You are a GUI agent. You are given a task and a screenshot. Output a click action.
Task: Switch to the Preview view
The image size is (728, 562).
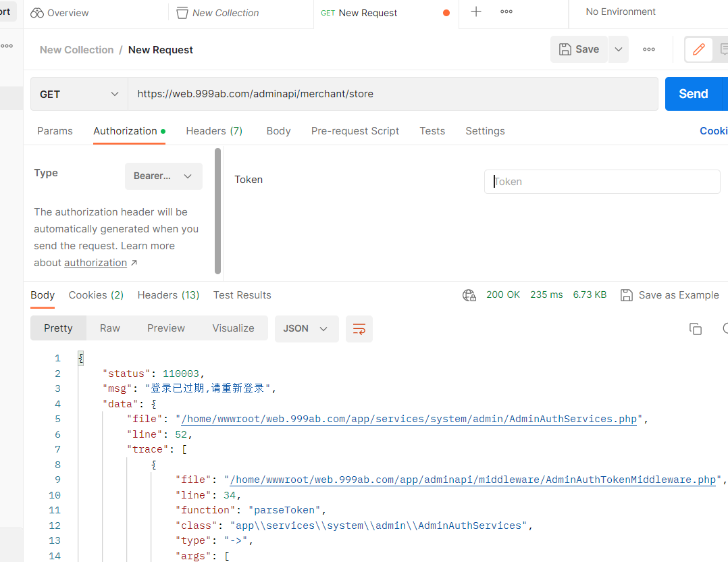point(165,328)
